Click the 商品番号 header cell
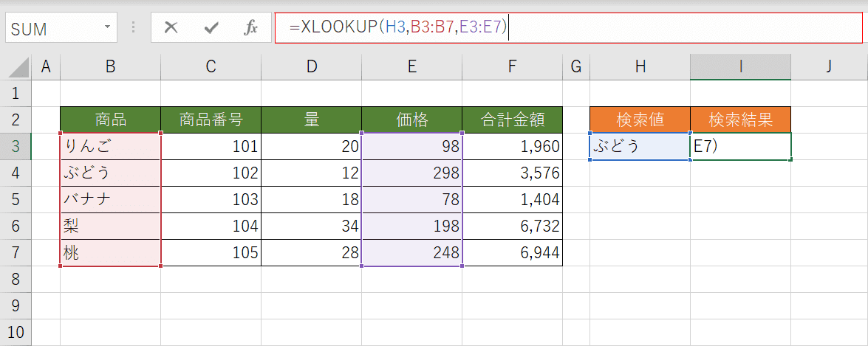This screenshot has height=346, width=868. click(x=211, y=120)
